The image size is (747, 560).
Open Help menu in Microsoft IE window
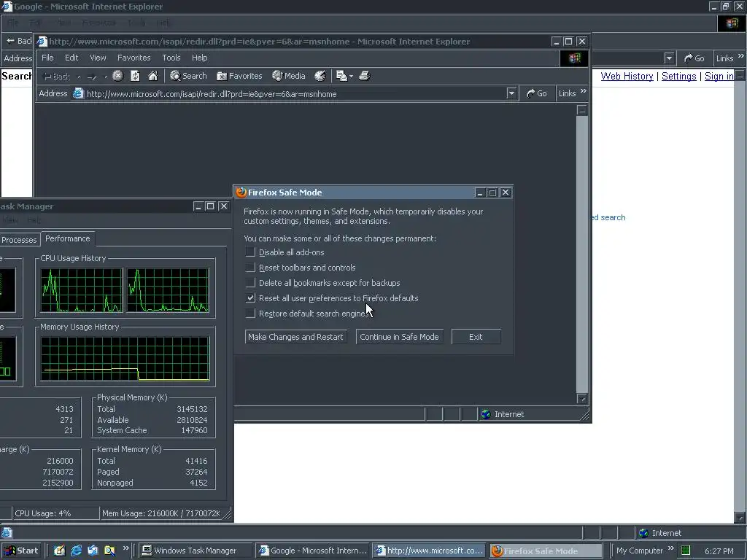tap(200, 58)
